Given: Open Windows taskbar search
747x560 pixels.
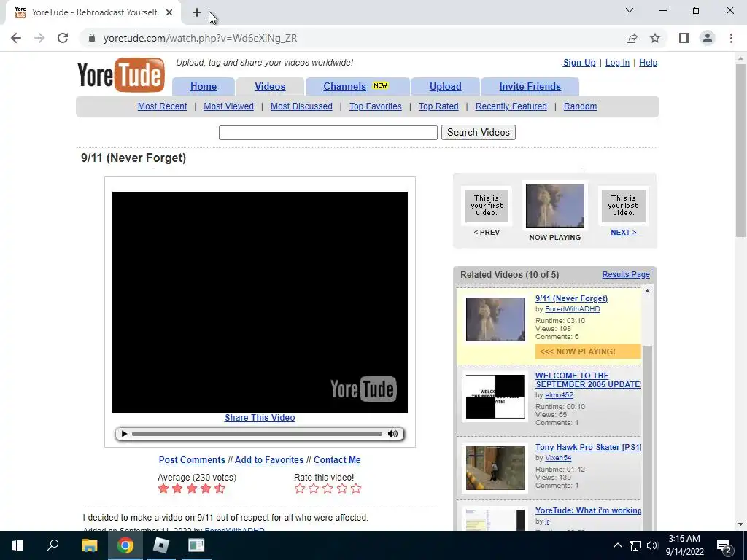Looking at the screenshot, I should click(53, 545).
